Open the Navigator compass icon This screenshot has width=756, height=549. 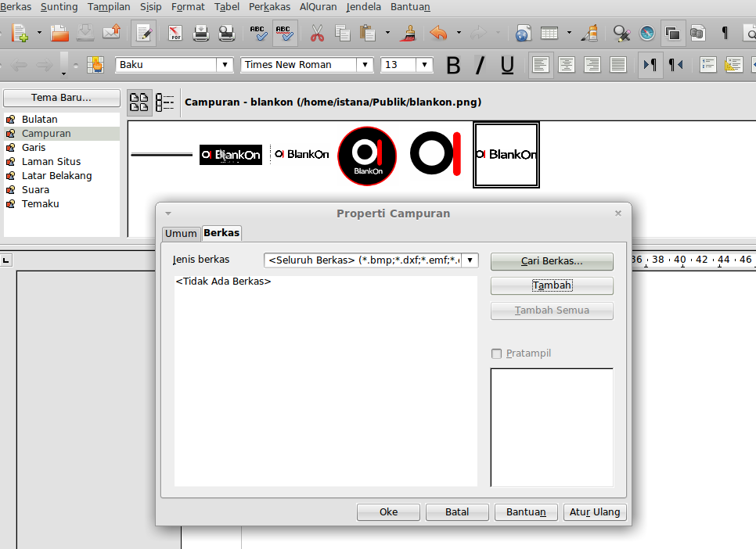647,34
